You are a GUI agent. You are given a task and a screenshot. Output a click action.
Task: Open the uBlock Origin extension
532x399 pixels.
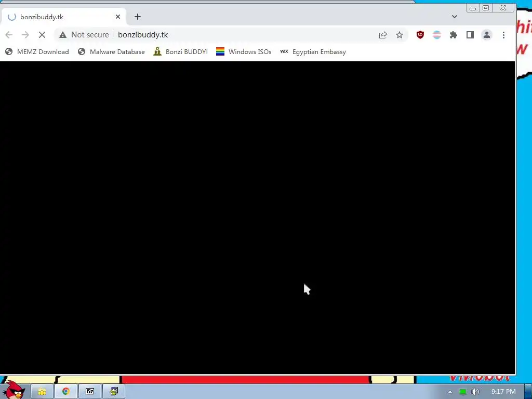pyautogui.click(x=420, y=35)
